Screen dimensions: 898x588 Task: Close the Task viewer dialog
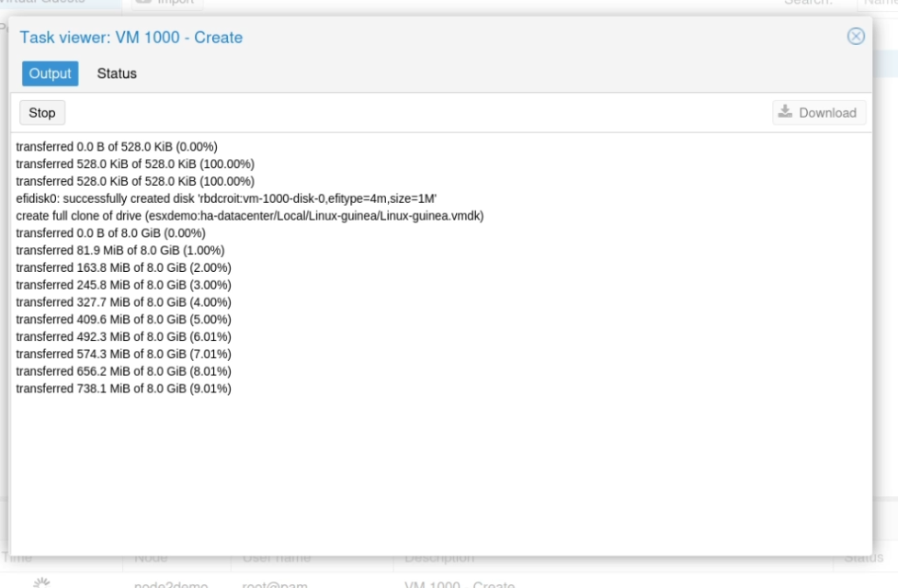[856, 37]
